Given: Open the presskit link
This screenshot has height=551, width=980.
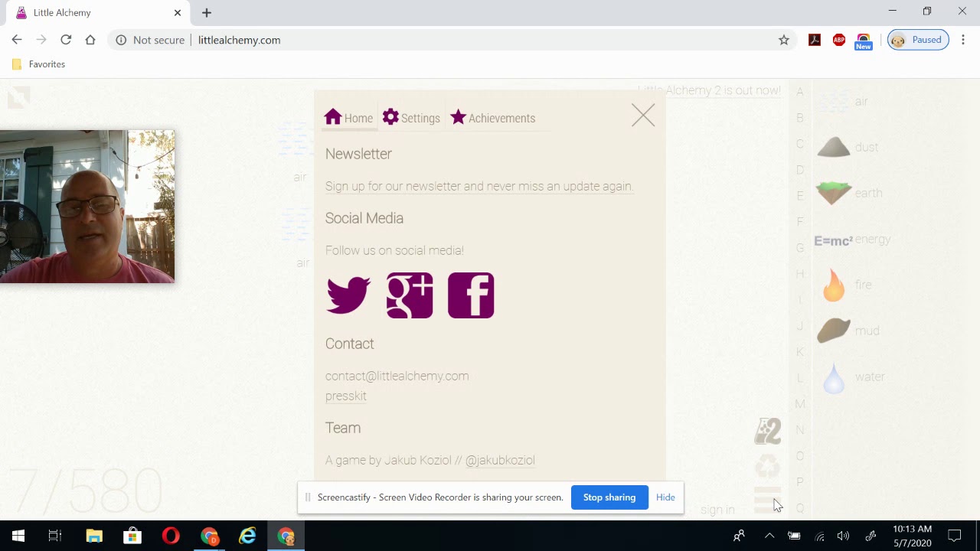Looking at the screenshot, I should pos(346,396).
